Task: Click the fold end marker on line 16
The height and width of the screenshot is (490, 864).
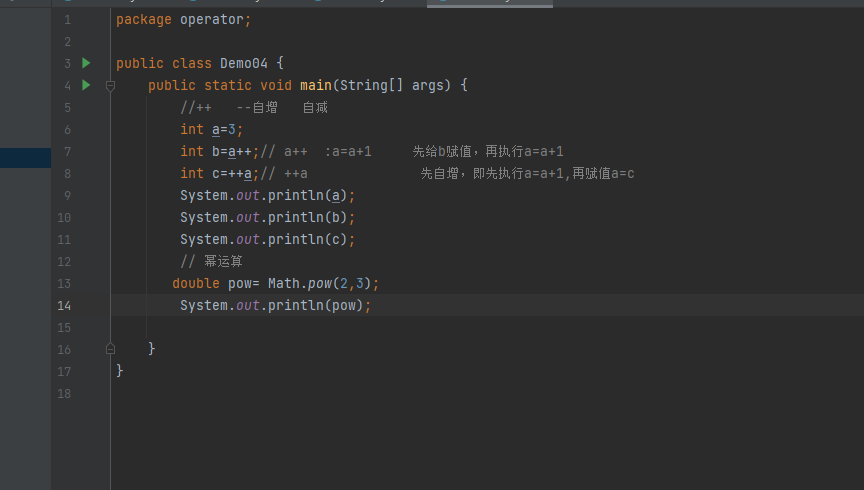Action: [110, 349]
